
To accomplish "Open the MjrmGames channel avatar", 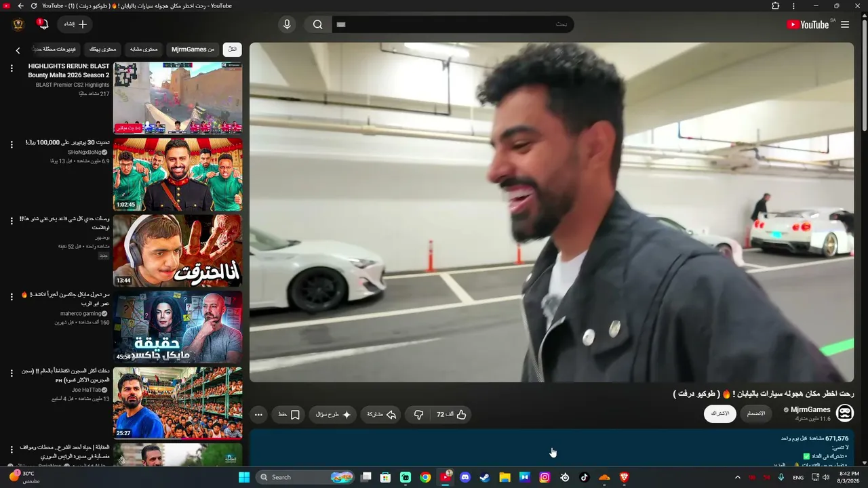I will click(844, 413).
